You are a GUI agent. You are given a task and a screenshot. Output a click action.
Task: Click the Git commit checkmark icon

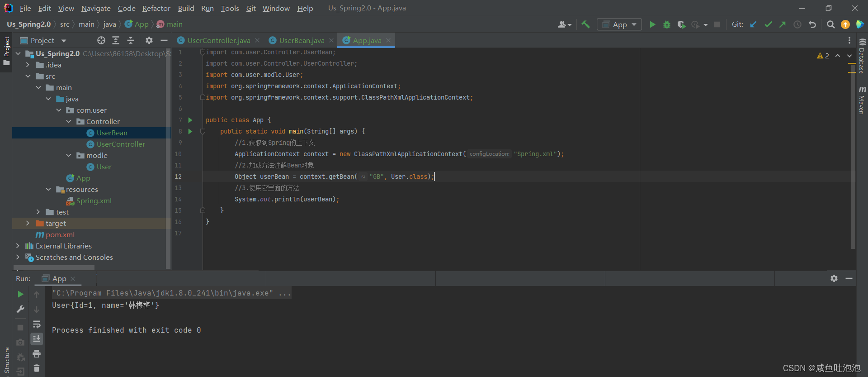[768, 24]
